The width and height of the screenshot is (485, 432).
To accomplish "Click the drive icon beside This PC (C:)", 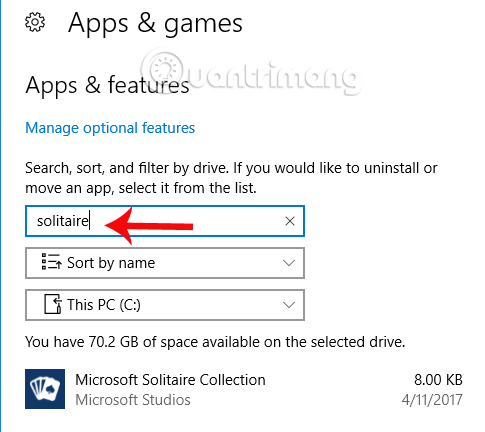I will tap(53, 304).
